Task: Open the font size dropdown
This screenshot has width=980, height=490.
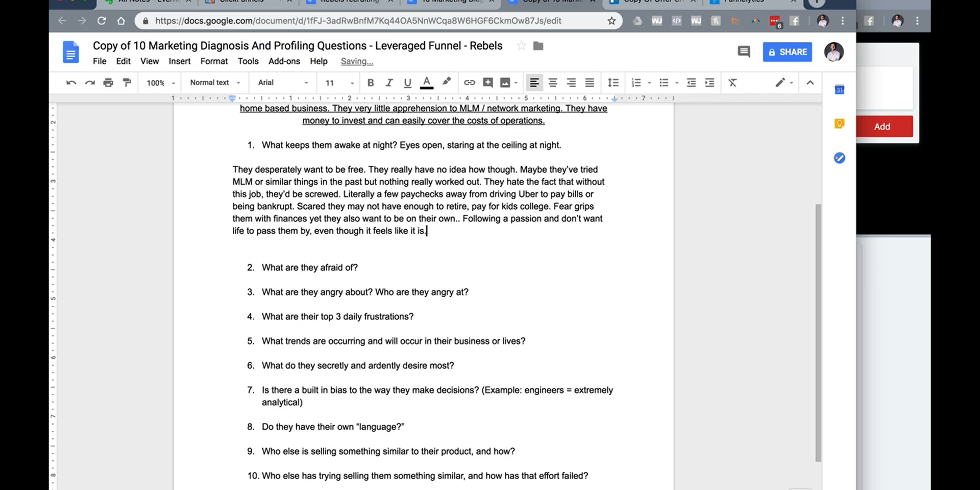Action: click(339, 83)
